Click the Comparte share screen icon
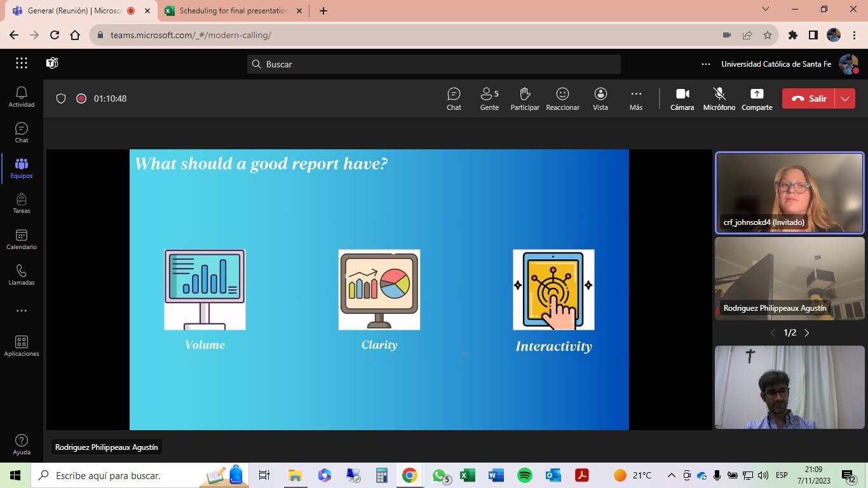Screen dimensions: 868x488 coord(757,98)
